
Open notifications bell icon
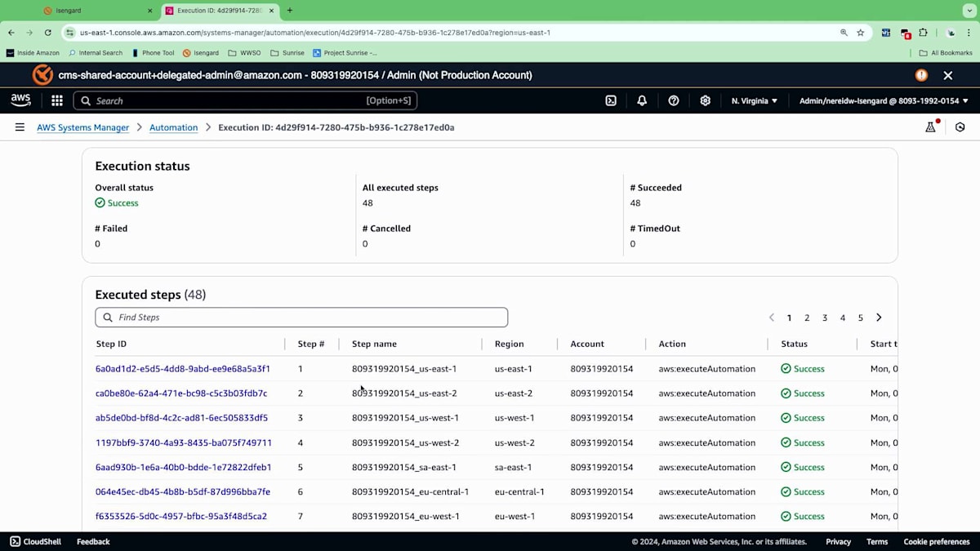(x=642, y=100)
